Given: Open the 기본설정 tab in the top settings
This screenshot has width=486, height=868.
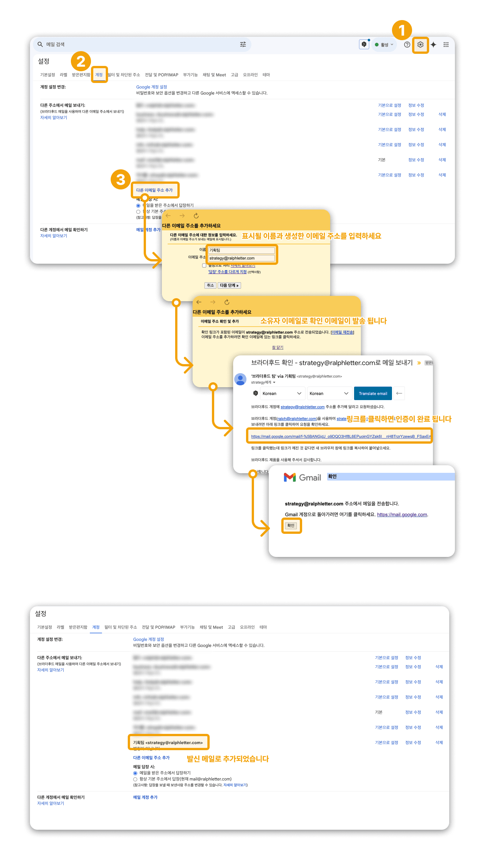Looking at the screenshot, I should [47, 75].
